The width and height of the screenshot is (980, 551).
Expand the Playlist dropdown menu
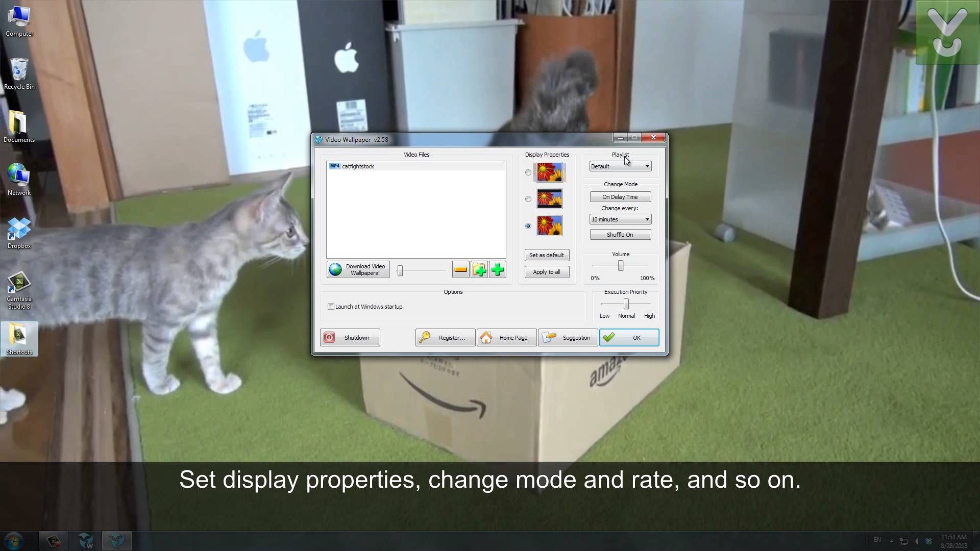pos(647,166)
